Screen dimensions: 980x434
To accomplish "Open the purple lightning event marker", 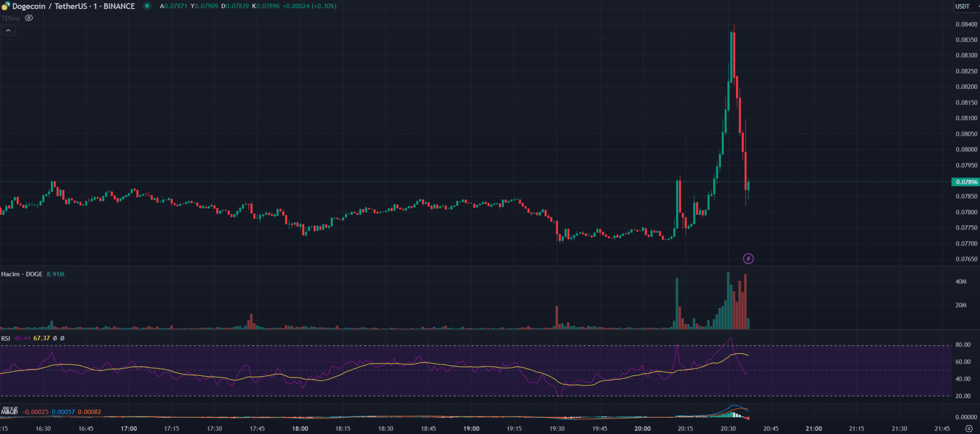I will [748, 259].
